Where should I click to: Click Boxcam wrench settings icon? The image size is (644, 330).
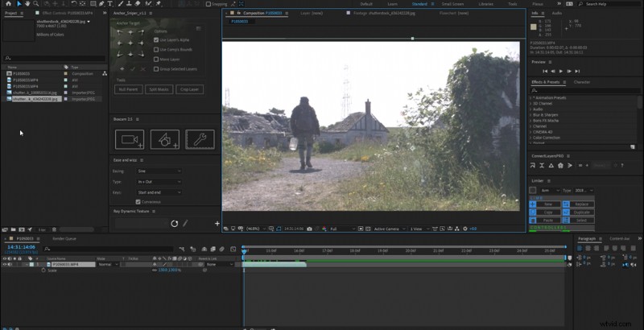(200, 139)
